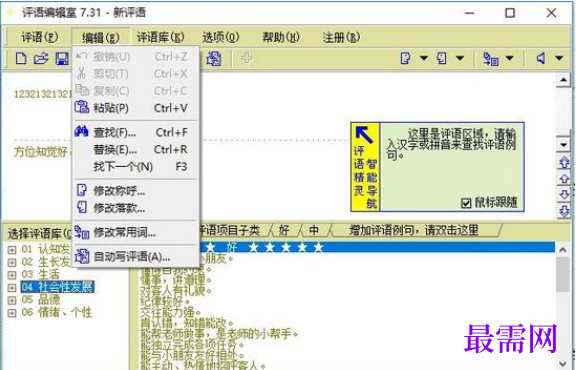Expand the 05 品德 tree node
Viewport: 576px width, 370px height.
click(x=12, y=300)
